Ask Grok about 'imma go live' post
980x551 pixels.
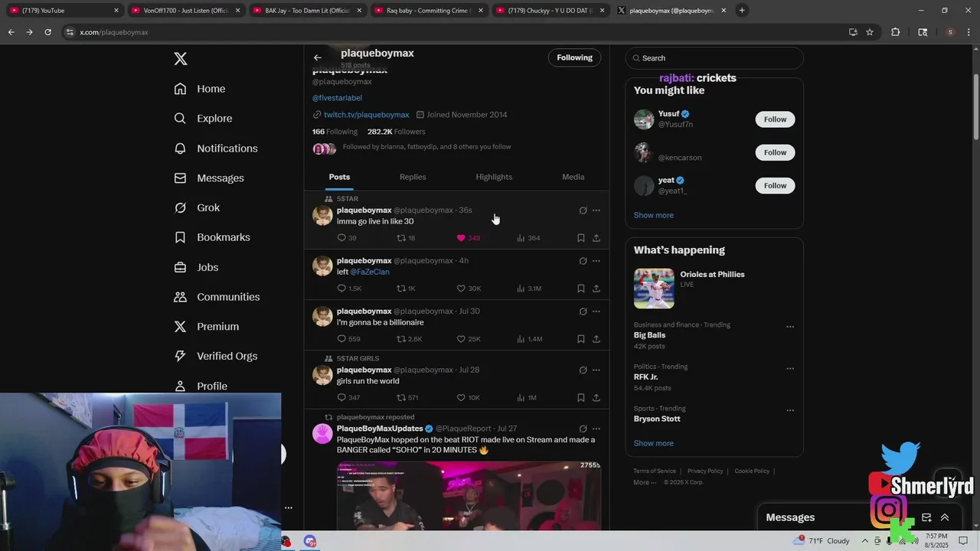(x=583, y=210)
